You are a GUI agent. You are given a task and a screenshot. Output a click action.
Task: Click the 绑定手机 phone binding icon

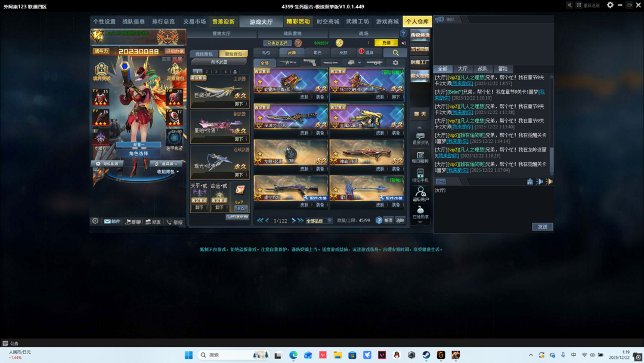pyautogui.click(x=420, y=176)
